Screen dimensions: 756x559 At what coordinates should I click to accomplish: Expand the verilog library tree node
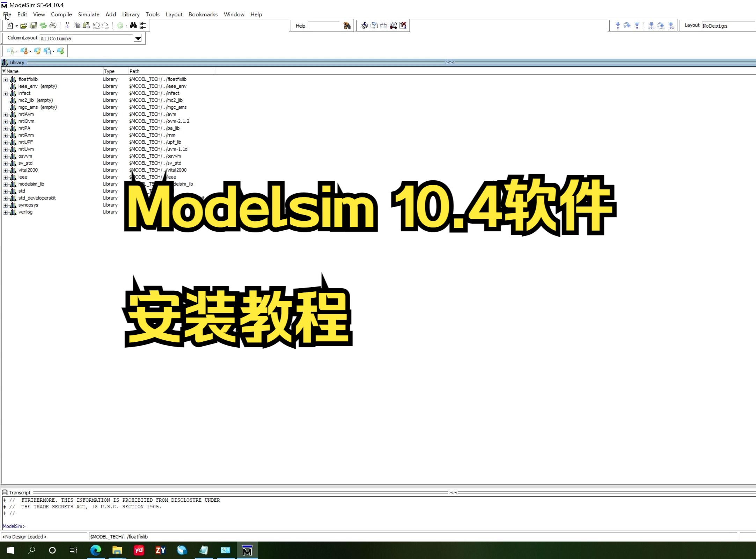[6, 212]
